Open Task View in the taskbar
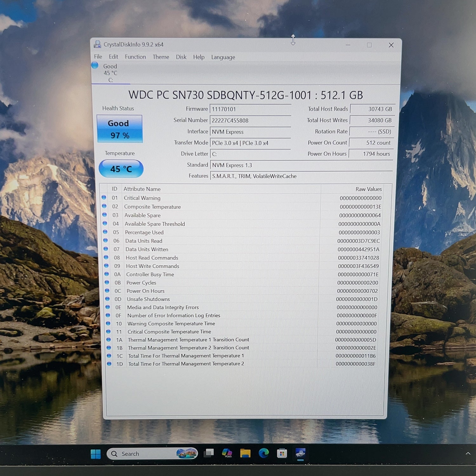The height and width of the screenshot is (476, 476). click(x=209, y=453)
